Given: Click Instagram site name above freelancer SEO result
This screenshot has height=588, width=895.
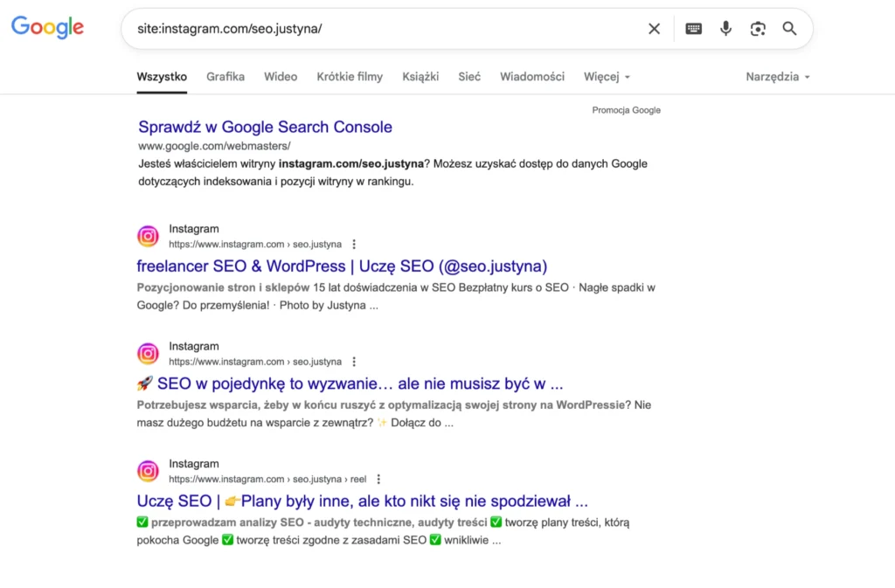Looking at the screenshot, I should (x=194, y=229).
